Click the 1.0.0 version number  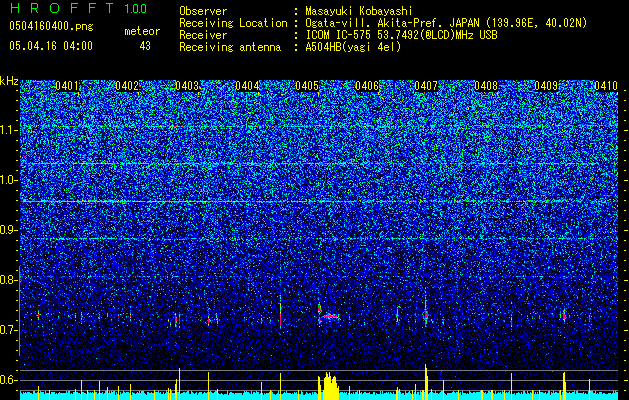click(136, 8)
